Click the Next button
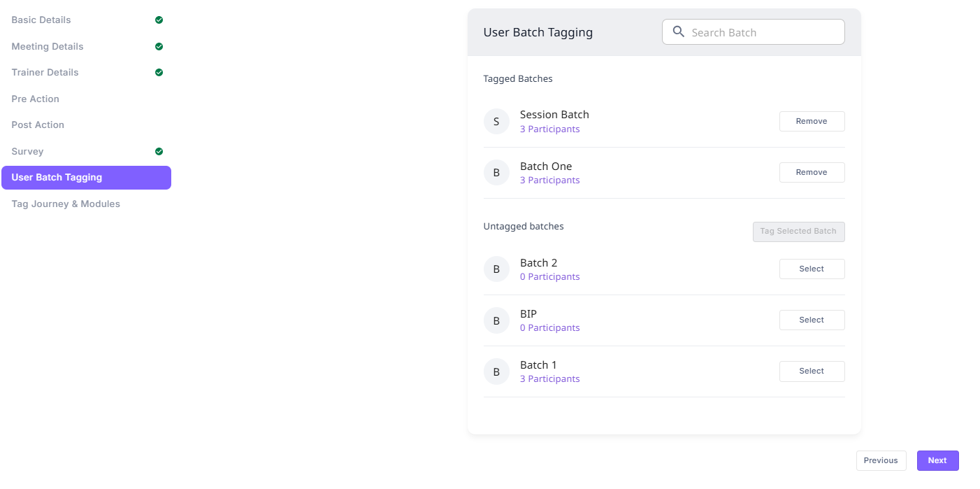 [937, 460]
